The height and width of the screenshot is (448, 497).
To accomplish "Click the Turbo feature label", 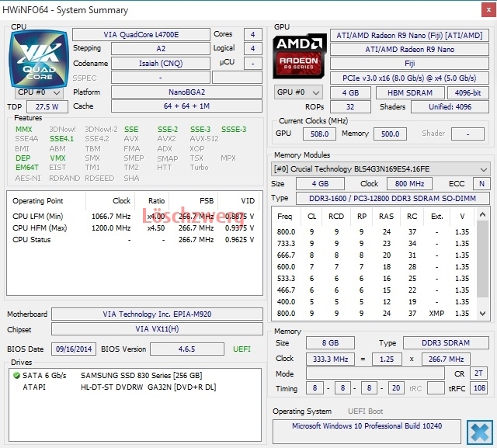I will 199,167.
